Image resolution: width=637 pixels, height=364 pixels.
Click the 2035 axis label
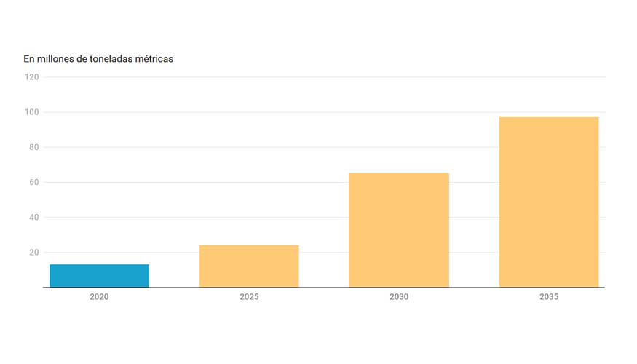pyautogui.click(x=549, y=297)
